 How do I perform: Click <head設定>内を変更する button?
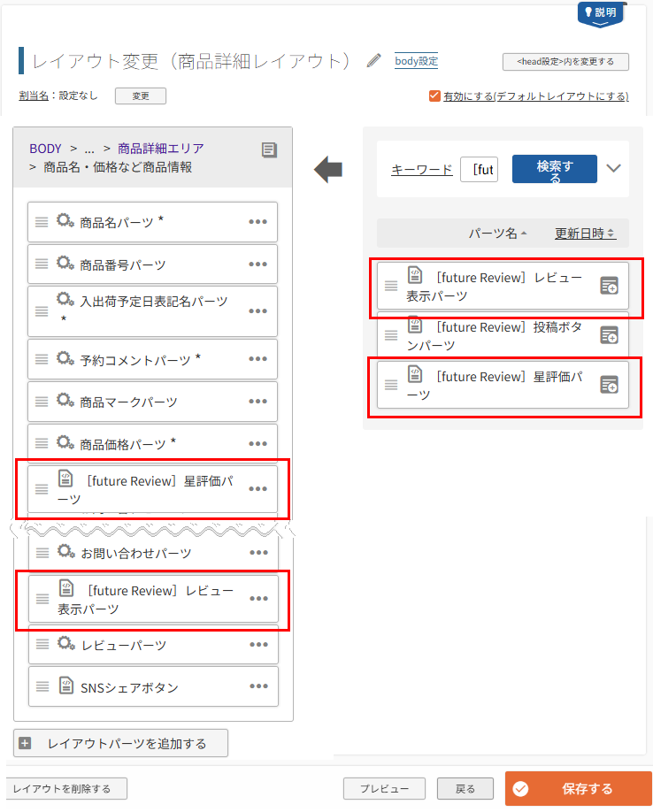(x=565, y=62)
